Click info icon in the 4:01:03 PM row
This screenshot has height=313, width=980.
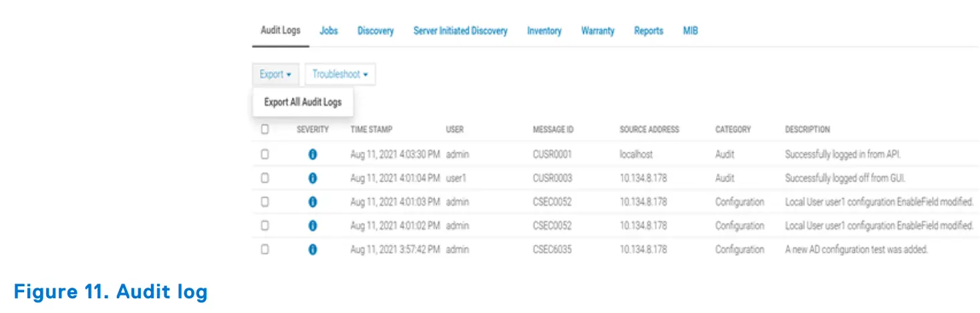click(x=312, y=202)
